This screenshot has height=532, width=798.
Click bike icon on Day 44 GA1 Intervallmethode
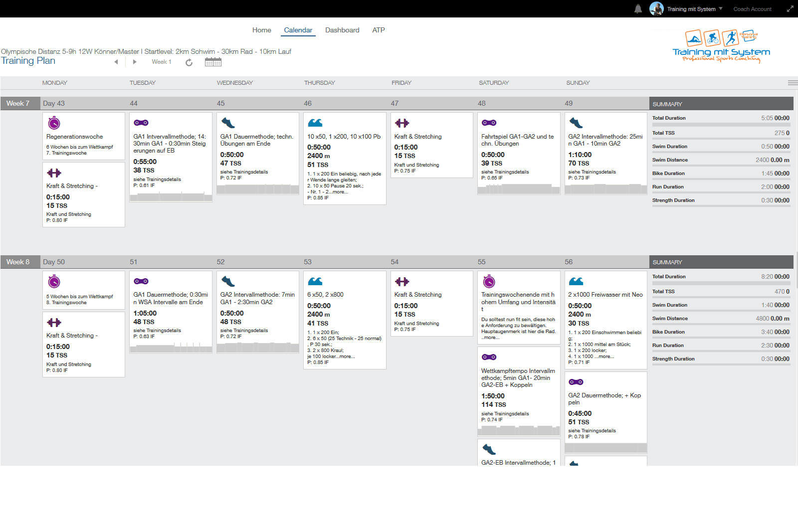(x=141, y=123)
